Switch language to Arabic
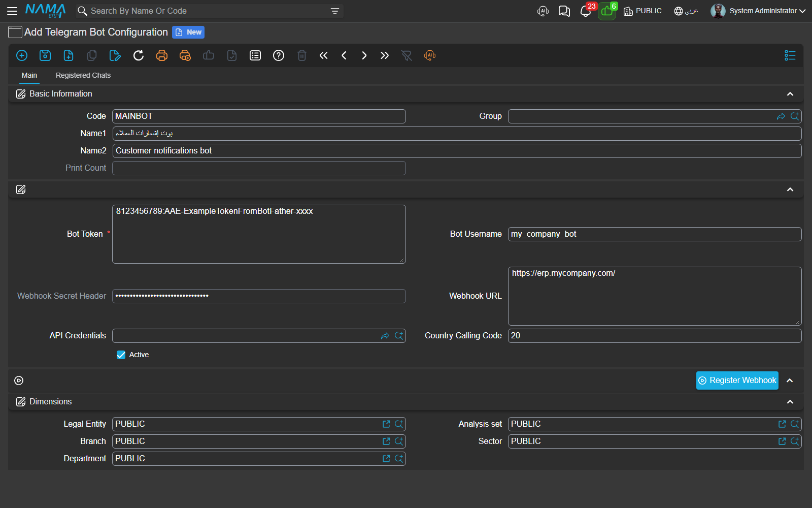 tap(686, 11)
